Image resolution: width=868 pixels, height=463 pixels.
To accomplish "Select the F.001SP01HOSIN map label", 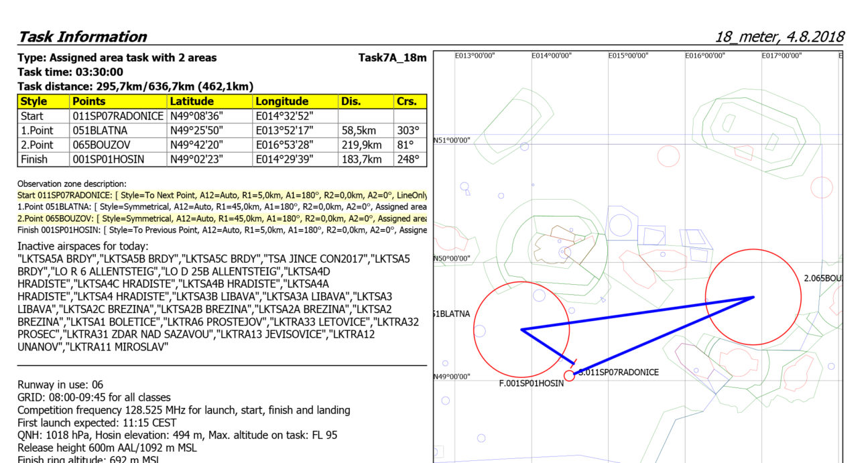I will pos(531,384).
